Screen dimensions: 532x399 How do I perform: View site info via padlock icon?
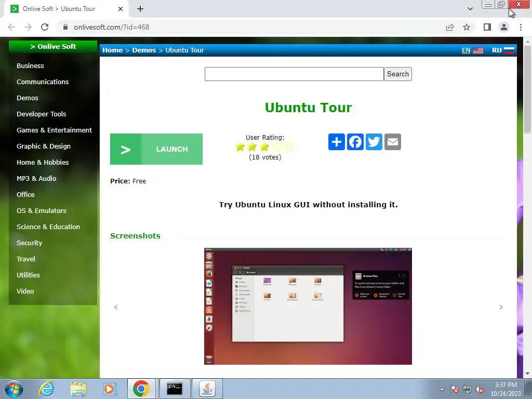pyautogui.click(x=65, y=27)
